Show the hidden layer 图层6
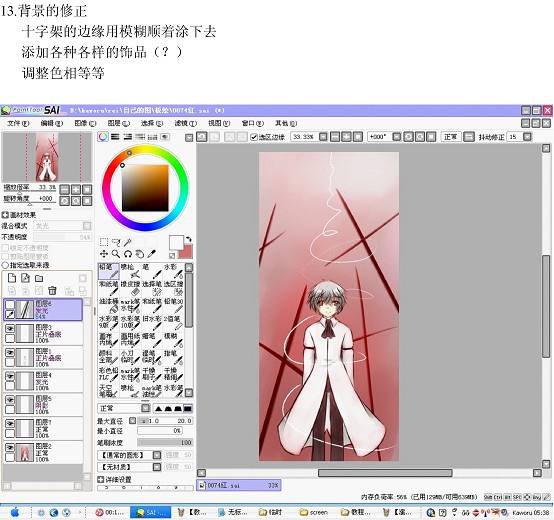Viewport: 554px width, 520px height. (10, 305)
